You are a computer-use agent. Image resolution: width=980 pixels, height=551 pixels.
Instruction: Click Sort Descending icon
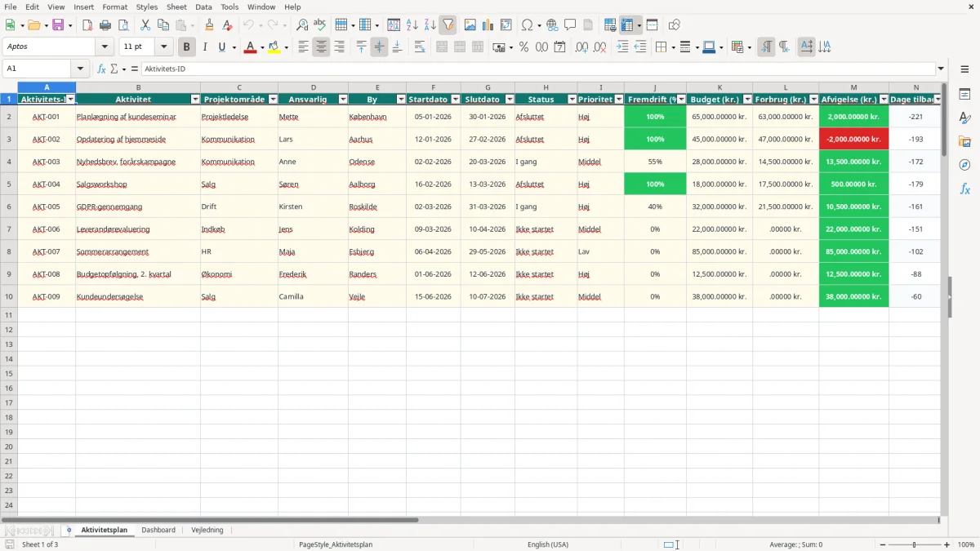click(x=430, y=25)
